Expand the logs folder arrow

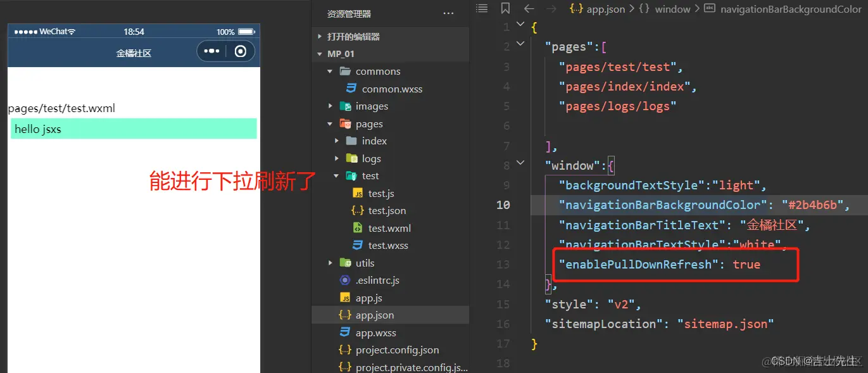(x=337, y=158)
